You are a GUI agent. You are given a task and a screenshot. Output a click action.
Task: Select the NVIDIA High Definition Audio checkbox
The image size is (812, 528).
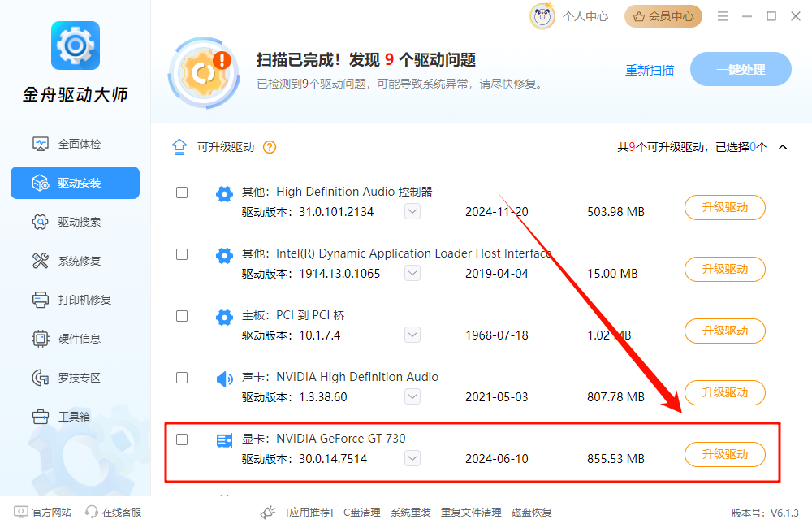click(182, 378)
